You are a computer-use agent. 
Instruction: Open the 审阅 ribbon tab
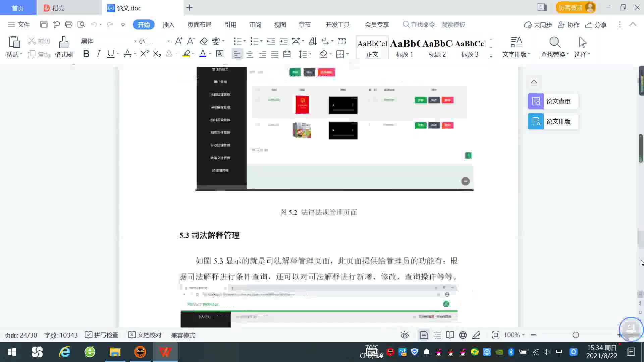pyautogui.click(x=255, y=24)
